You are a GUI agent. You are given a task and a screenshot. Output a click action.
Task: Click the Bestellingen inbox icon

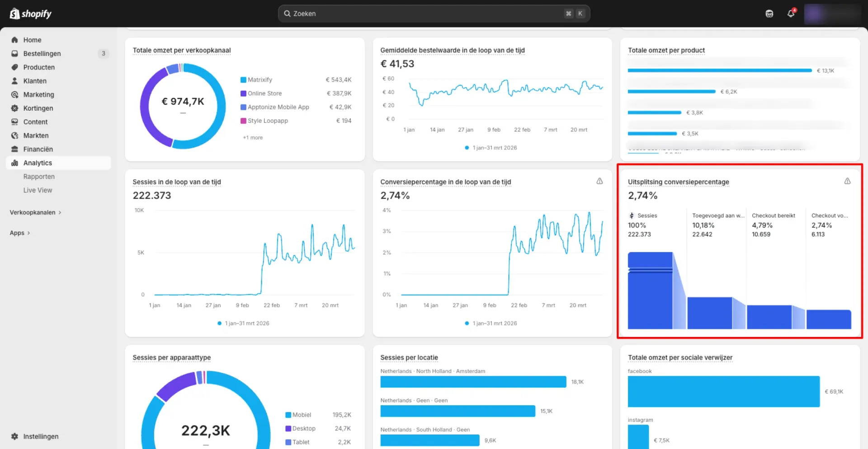(x=14, y=53)
